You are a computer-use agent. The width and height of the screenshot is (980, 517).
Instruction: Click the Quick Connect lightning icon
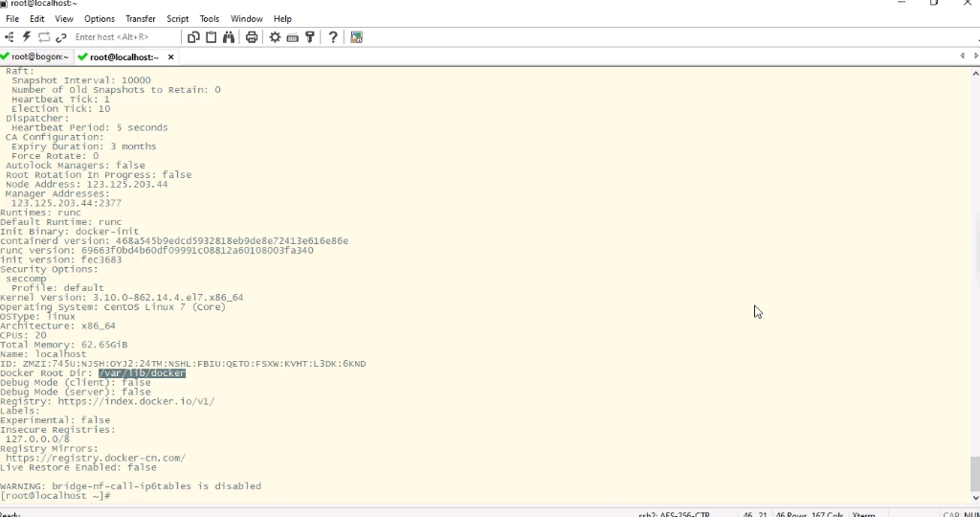[26, 37]
